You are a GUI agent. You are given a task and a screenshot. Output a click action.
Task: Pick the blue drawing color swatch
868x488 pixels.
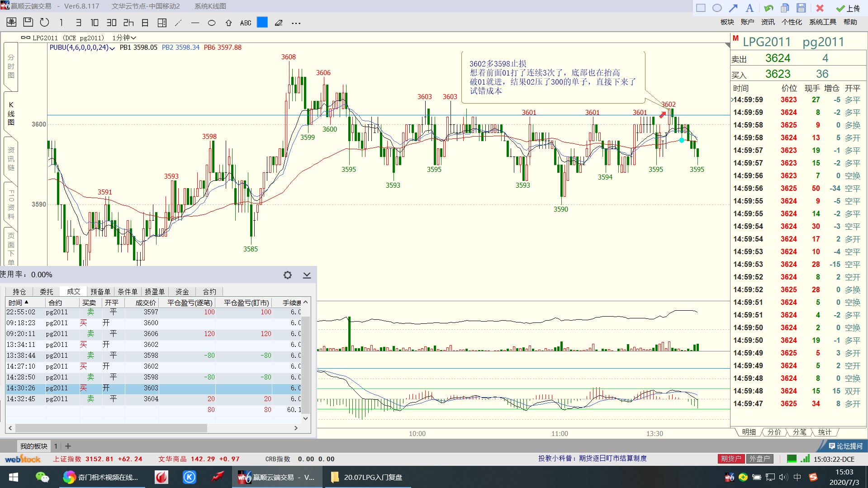(262, 22)
